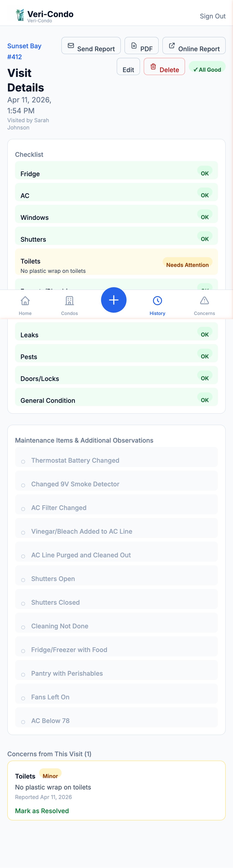This screenshot has width=233, height=868.
Task: Check the AC Filter Changed observation
Action: (23, 509)
